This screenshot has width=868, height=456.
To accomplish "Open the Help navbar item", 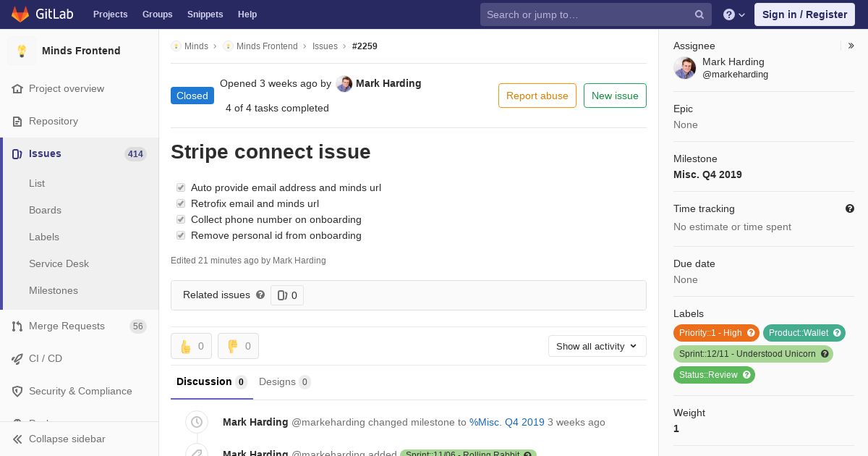I will pos(247,14).
